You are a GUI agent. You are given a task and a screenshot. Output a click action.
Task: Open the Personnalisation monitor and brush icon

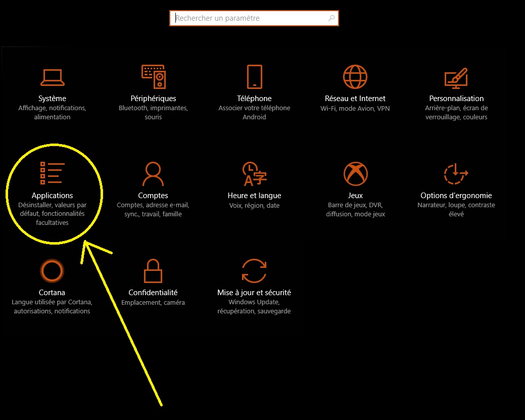tap(456, 78)
